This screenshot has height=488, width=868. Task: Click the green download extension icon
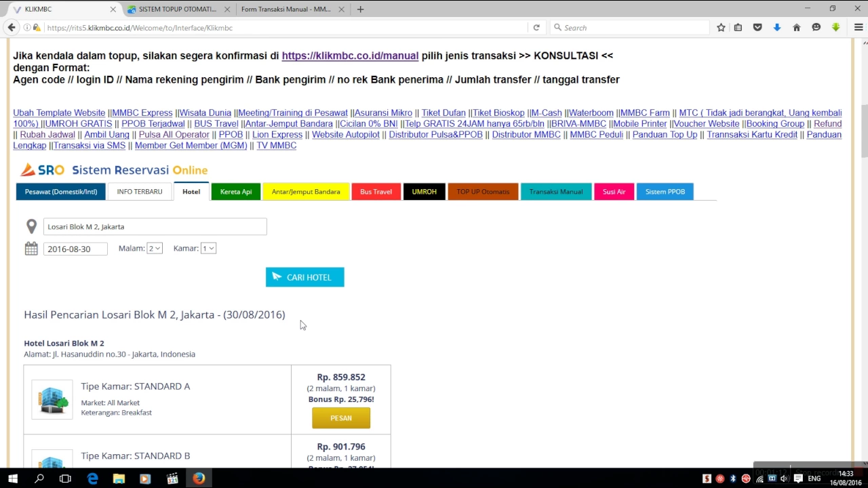pyautogui.click(x=836, y=28)
